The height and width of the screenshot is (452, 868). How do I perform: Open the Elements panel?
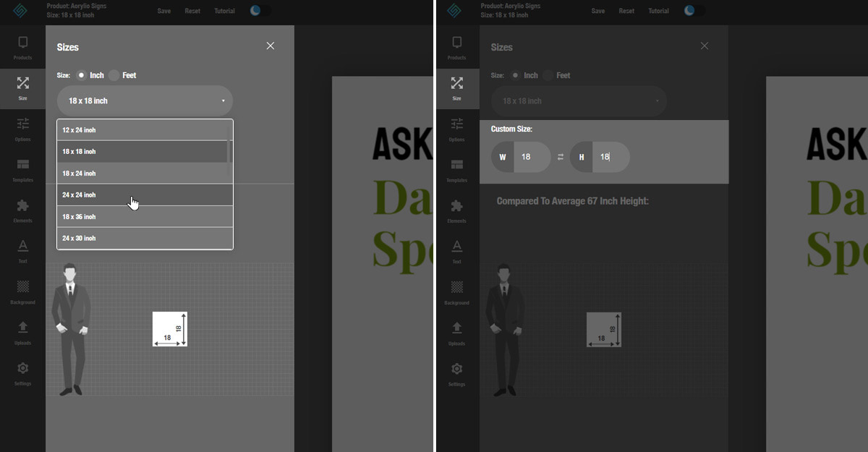tap(22, 210)
